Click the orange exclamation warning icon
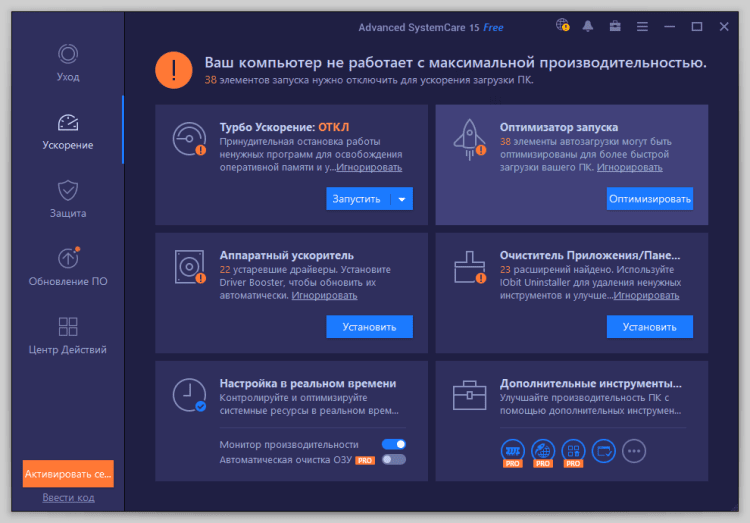750x523 pixels. pyautogui.click(x=174, y=70)
